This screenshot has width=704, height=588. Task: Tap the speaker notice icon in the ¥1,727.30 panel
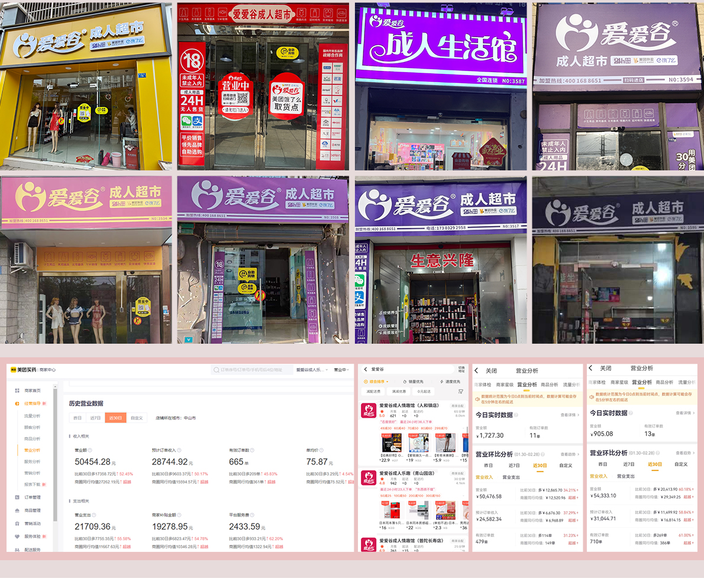478,399
